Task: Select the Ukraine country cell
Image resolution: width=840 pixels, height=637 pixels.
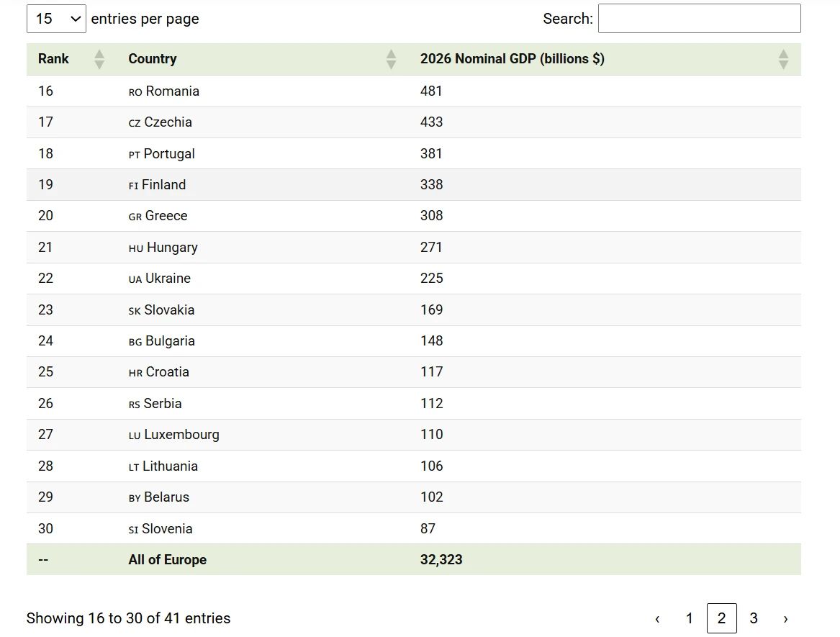Action: coord(168,279)
